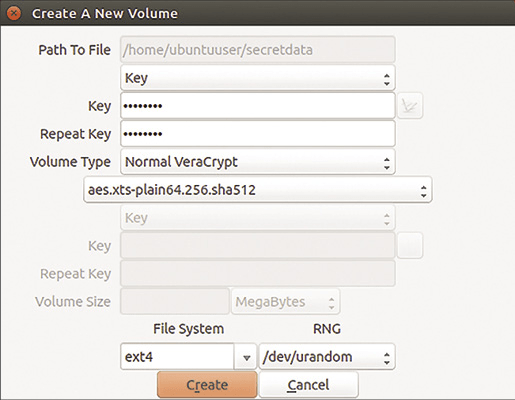Open the MegaBytes size unit dropdown
515x400 pixels.
286,302
